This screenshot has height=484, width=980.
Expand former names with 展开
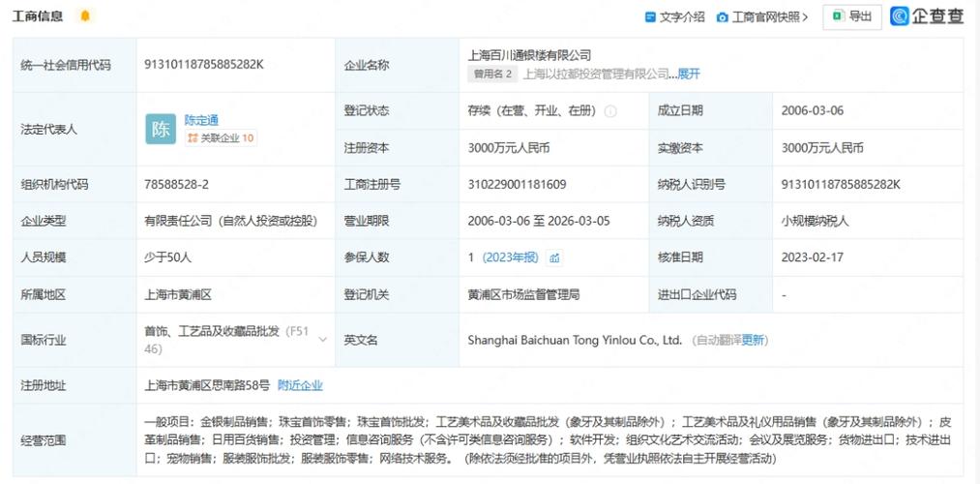pyautogui.click(x=689, y=74)
